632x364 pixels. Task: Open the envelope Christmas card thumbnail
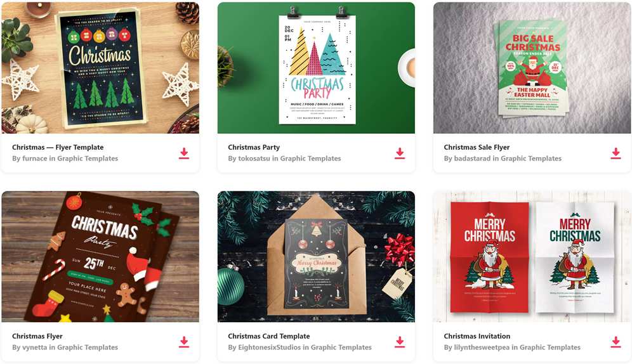click(316, 256)
